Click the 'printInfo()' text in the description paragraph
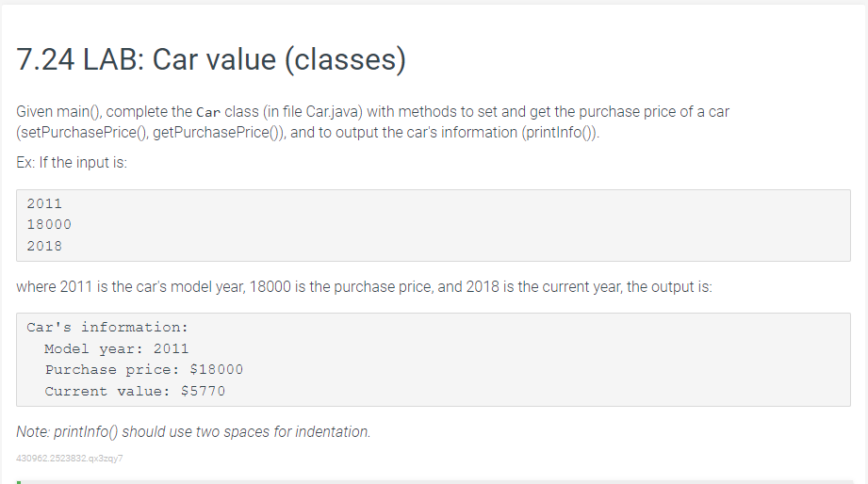The image size is (868, 484). click(559, 133)
